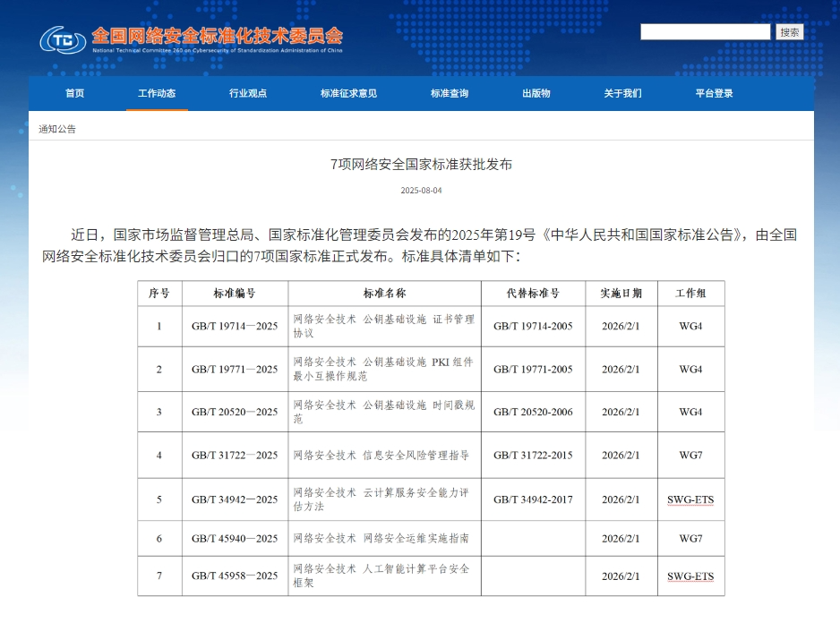Image resolution: width=840 pixels, height=631 pixels.
Task: Select the 工作动态 navigation tab
Action: click(157, 93)
